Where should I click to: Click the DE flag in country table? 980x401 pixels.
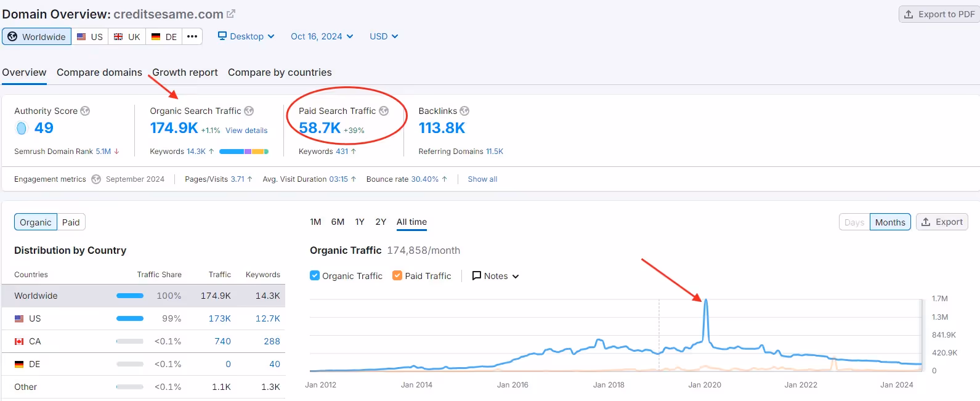19,364
